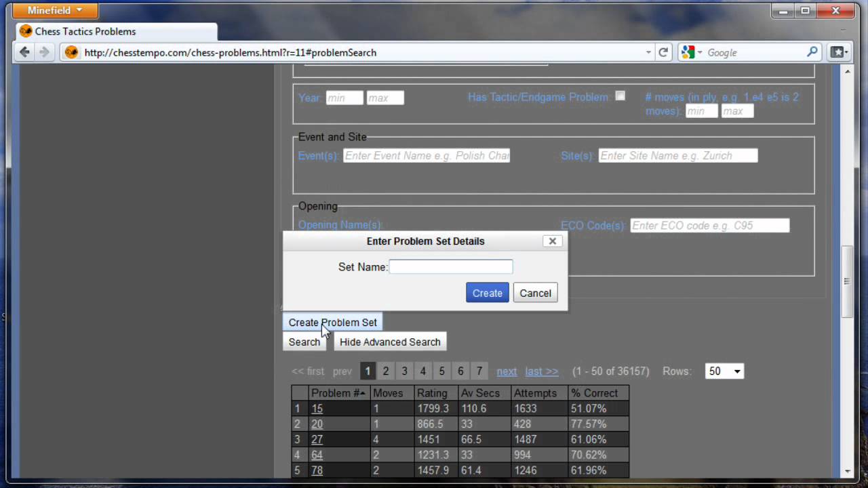Toggle Has Tactic/Endgame Problem checkbox
The height and width of the screenshot is (488, 868).
tap(620, 96)
